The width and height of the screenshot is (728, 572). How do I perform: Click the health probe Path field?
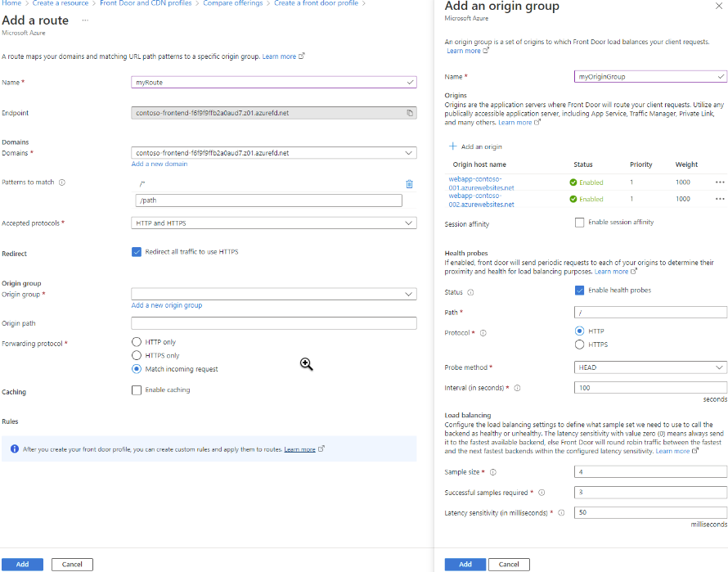point(650,313)
